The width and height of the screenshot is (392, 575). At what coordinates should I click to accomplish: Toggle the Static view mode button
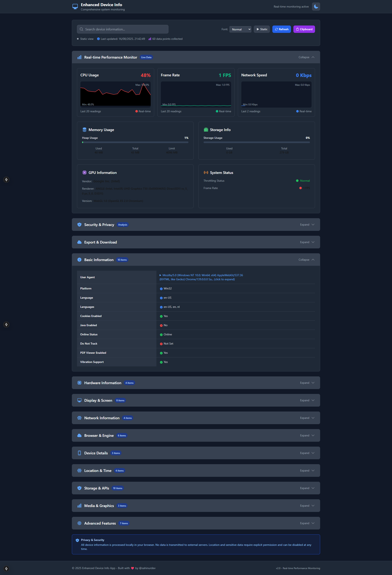point(262,29)
